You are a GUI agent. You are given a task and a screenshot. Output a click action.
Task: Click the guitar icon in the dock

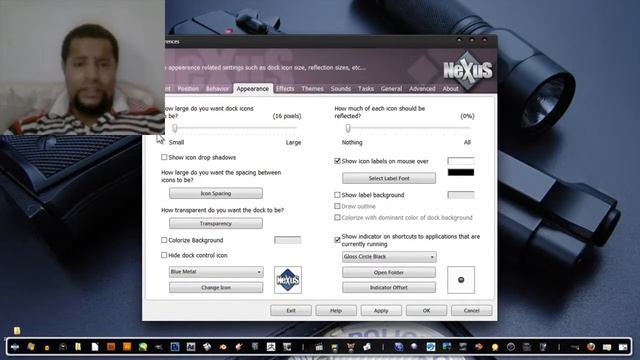tap(239, 347)
